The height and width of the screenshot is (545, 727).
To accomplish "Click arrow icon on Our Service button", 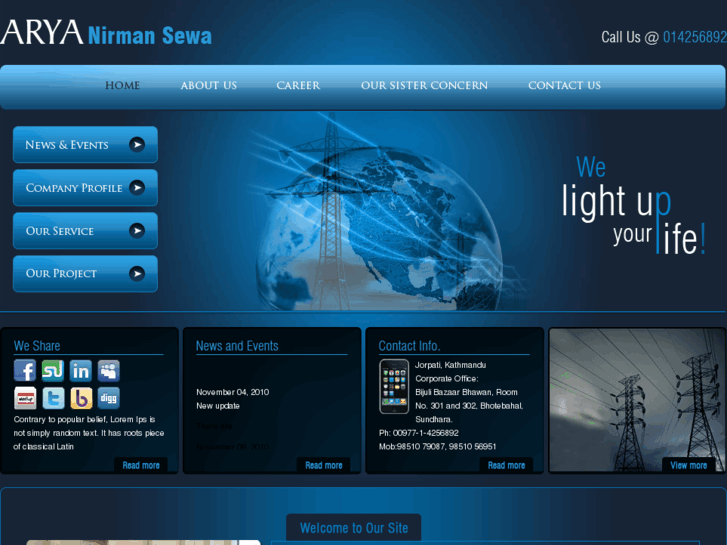I will pyautogui.click(x=137, y=231).
